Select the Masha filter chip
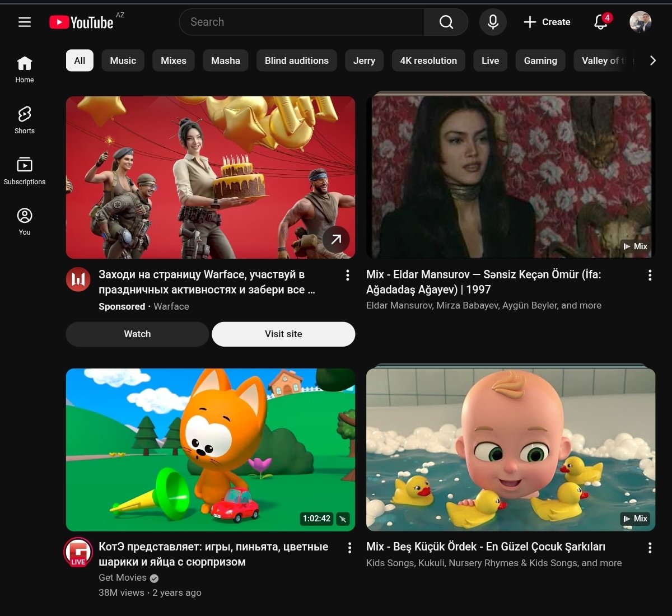The image size is (672, 616). (226, 60)
